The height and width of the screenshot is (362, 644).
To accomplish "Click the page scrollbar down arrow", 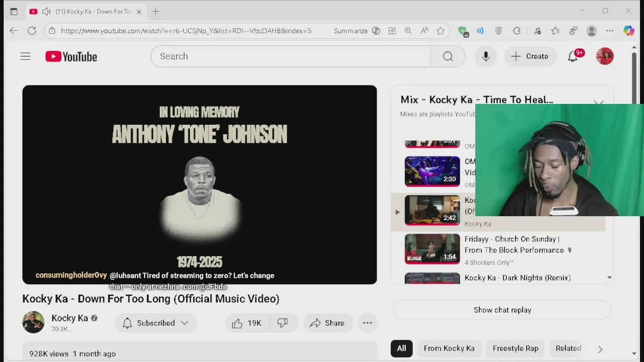I will pyautogui.click(x=633, y=354).
